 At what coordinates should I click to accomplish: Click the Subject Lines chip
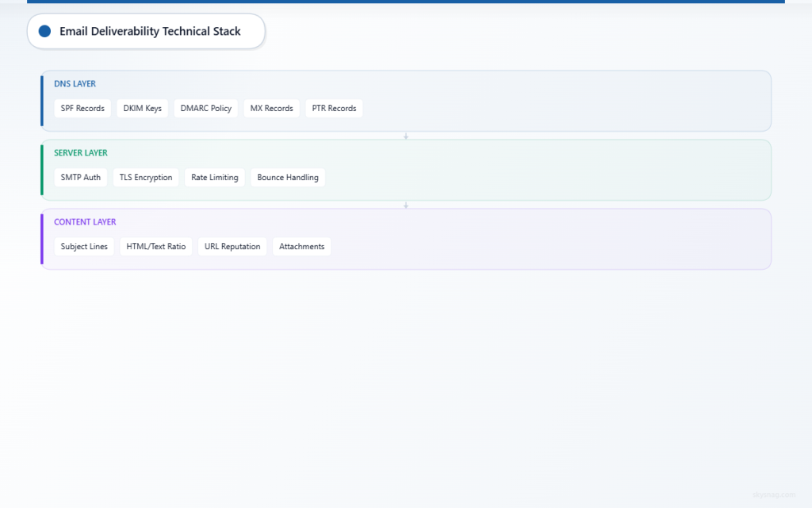pyautogui.click(x=84, y=247)
